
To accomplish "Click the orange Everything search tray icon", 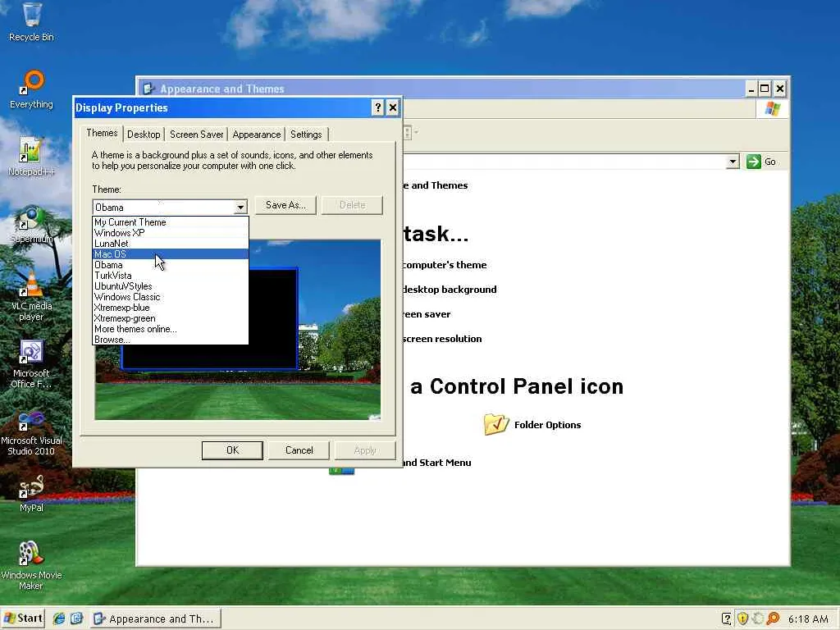I will click(x=773, y=619).
